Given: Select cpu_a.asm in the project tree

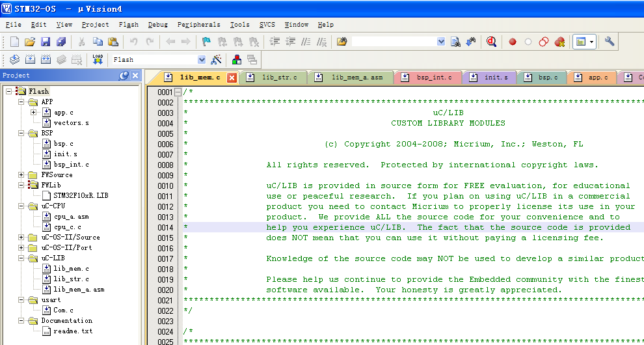Looking at the screenshot, I should point(71,216).
